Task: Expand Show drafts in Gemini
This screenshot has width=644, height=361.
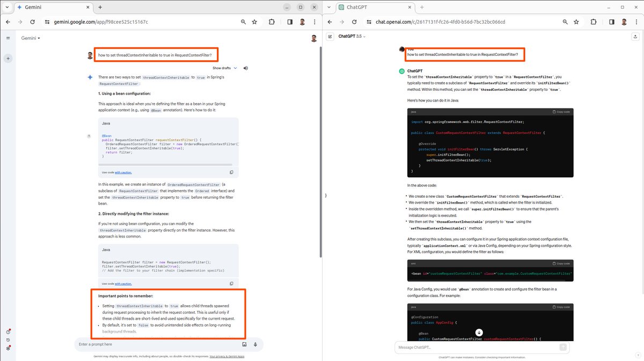Action: pyautogui.click(x=225, y=68)
